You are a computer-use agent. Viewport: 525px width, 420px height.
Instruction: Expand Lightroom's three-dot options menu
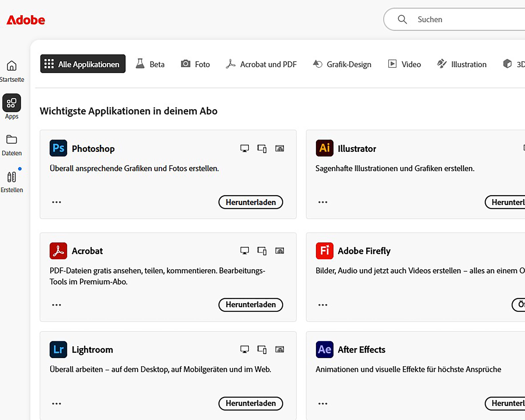pos(56,403)
